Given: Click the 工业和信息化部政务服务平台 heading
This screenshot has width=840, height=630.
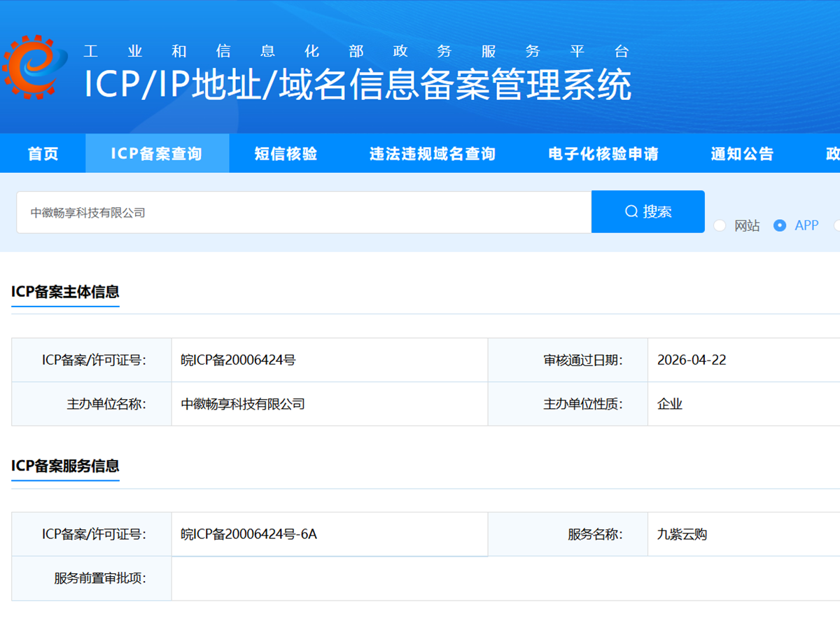Looking at the screenshot, I should (x=356, y=51).
